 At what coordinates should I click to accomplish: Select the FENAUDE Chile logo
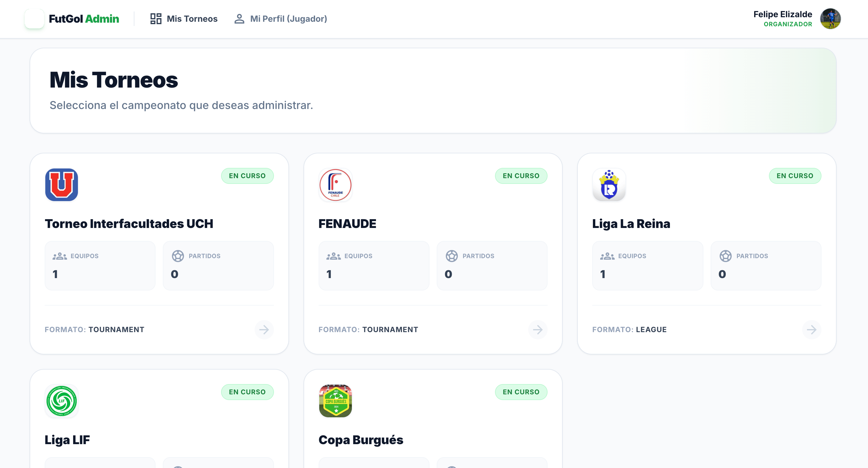pos(335,186)
